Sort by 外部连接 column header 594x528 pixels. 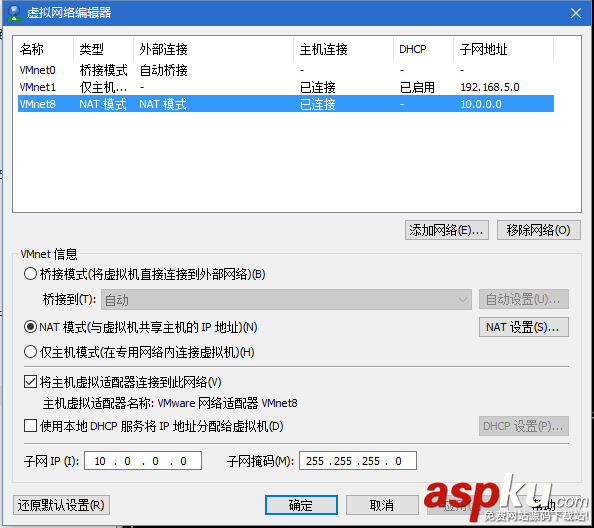coord(213,49)
